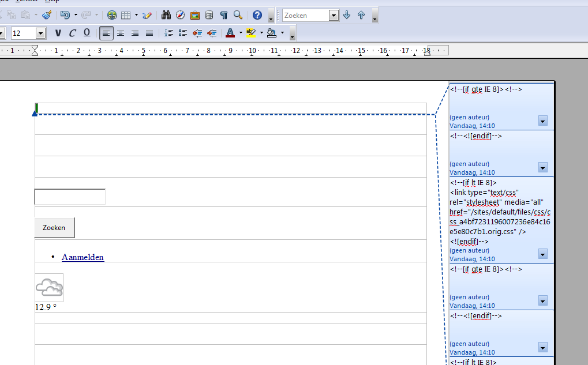The height and width of the screenshot is (365, 588).
Task: Click the Find Next down arrow
Action: coord(347,15)
